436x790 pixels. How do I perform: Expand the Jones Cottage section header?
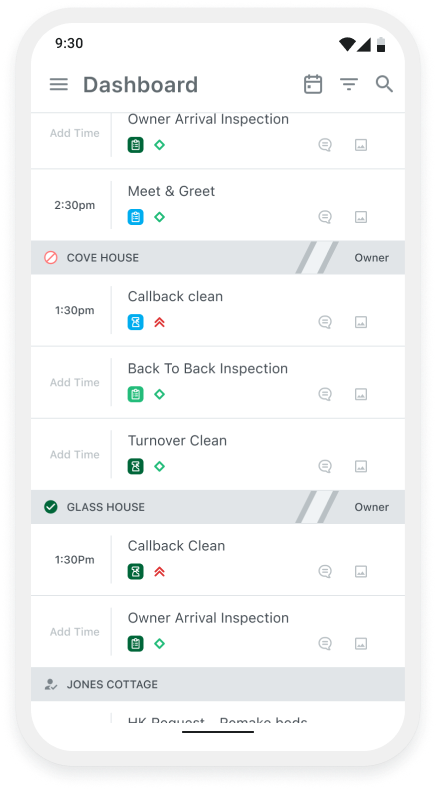[218, 684]
